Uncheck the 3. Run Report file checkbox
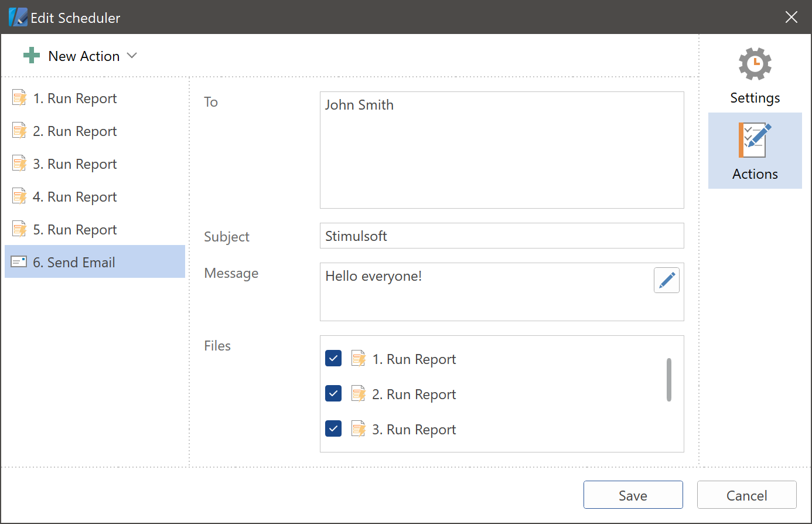The width and height of the screenshot is (812, 524). pyautogui.click(x=333, y=428)
